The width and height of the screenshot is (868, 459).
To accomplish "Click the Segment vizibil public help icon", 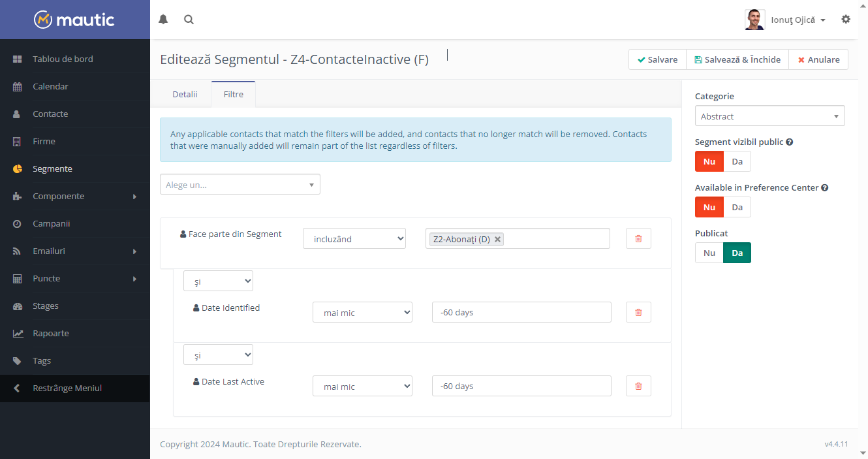I will [x=790, y=142].
